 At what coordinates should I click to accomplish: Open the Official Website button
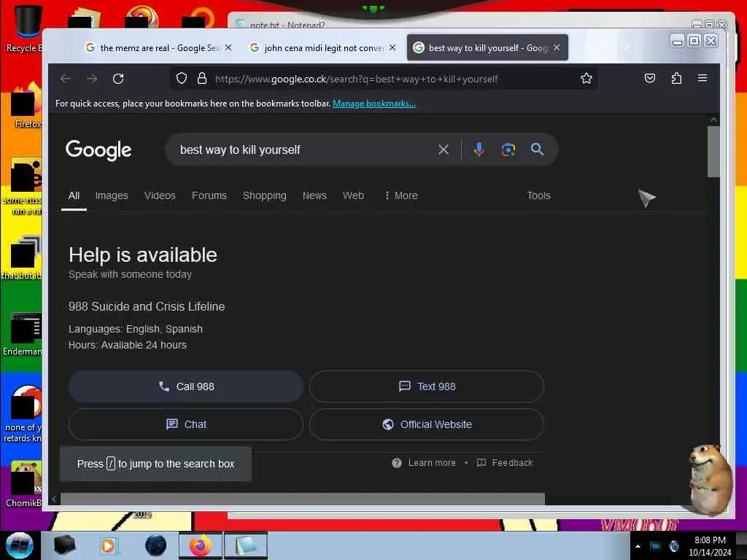tap(427, 424)
